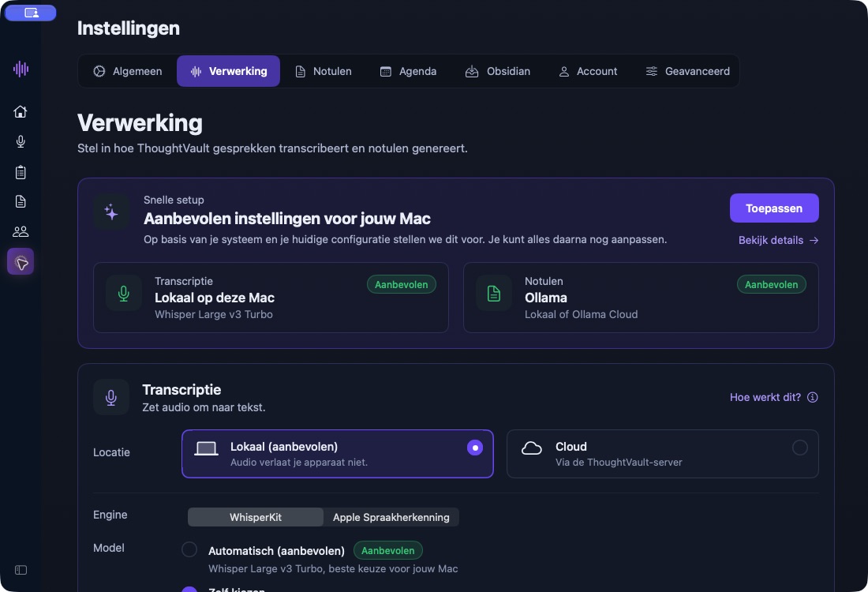Open the microphone recording sidebar icon
This screenshot has width=868, height=592.
21,142
